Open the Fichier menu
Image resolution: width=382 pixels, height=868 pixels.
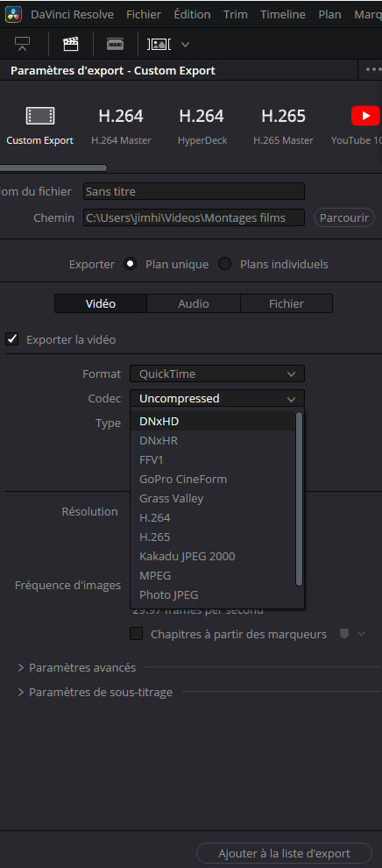(144, 14)
